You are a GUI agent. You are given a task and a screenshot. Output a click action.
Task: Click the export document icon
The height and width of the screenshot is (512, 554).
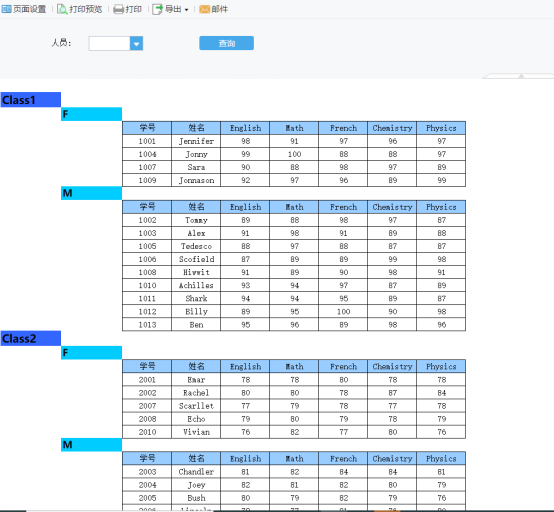tap(157, 9)
